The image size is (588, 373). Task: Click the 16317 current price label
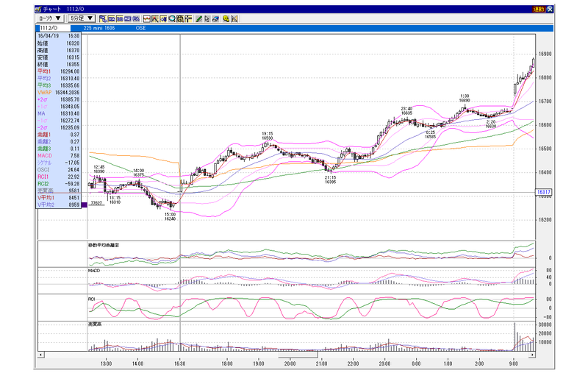[x=544, y=192]
